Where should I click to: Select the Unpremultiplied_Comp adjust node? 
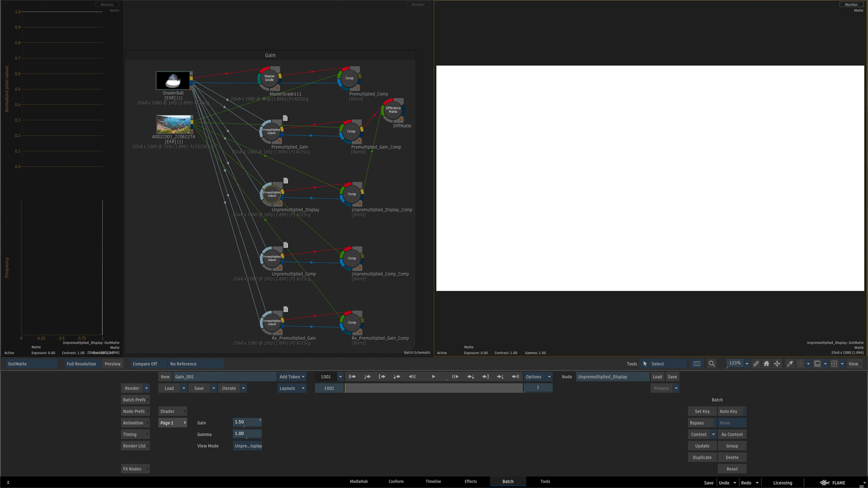coord(272,258)
